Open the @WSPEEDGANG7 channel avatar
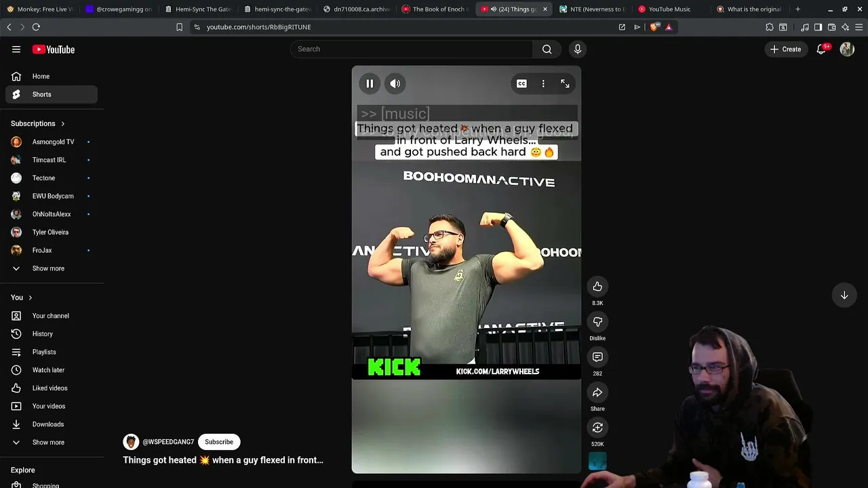The width and height of the screenshot is (868, 488). pyautogui.click(x=131, y=442)
